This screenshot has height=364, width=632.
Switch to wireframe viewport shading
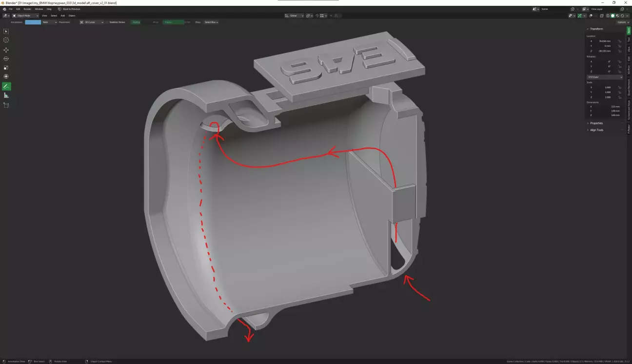click(608, 16)
